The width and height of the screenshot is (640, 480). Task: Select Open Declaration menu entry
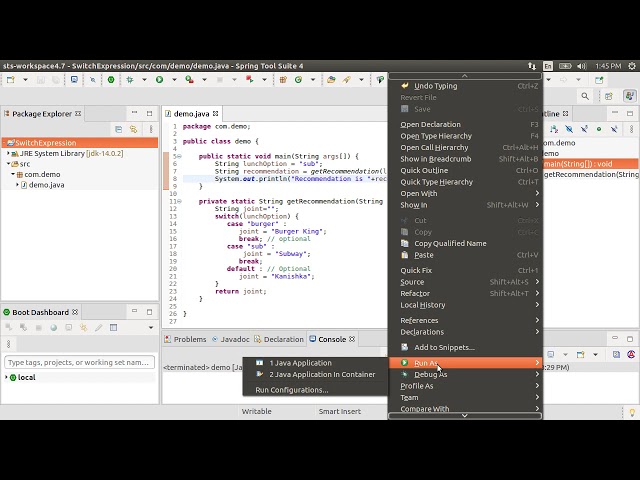pyautogui.click(x=465, y=124)
